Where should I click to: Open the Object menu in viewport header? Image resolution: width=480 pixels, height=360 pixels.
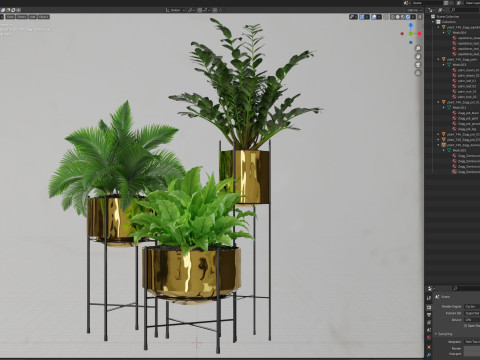click(43, 17)
